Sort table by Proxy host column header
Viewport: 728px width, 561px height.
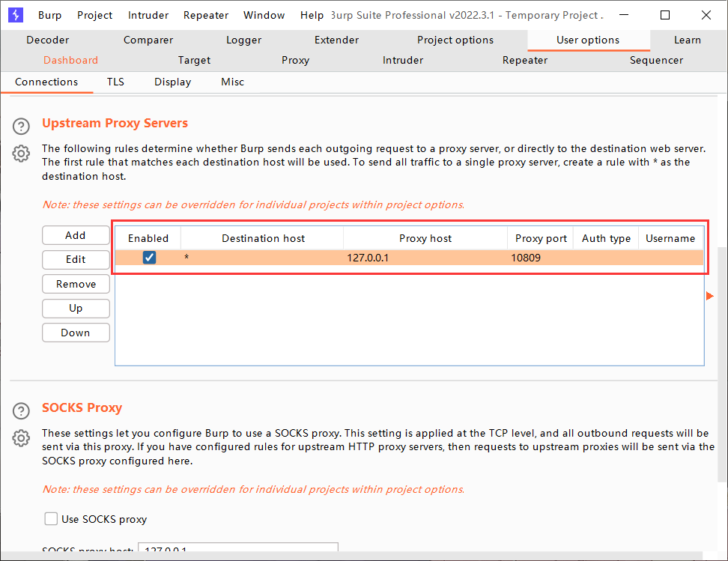pos(425,238)
